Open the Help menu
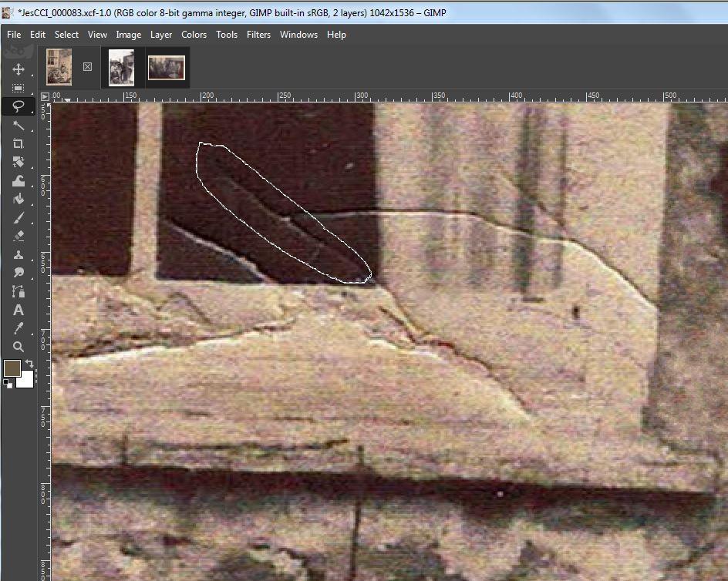 pos(336,35)
